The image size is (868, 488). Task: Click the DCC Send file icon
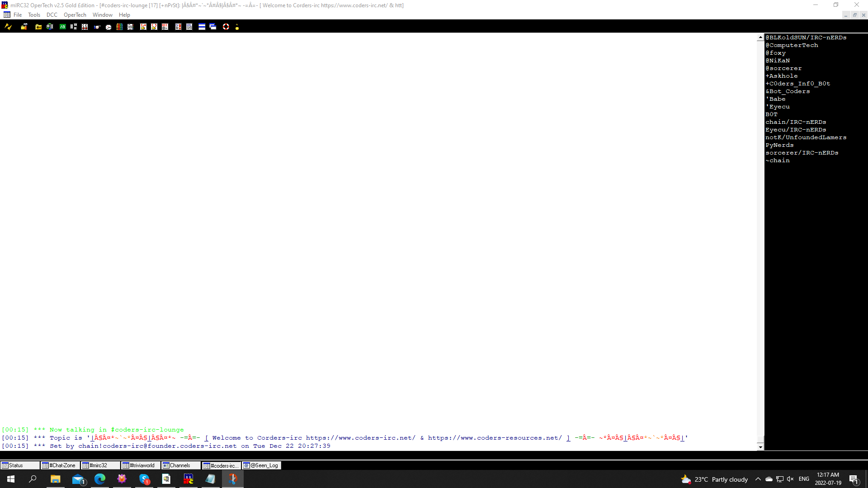143,27
